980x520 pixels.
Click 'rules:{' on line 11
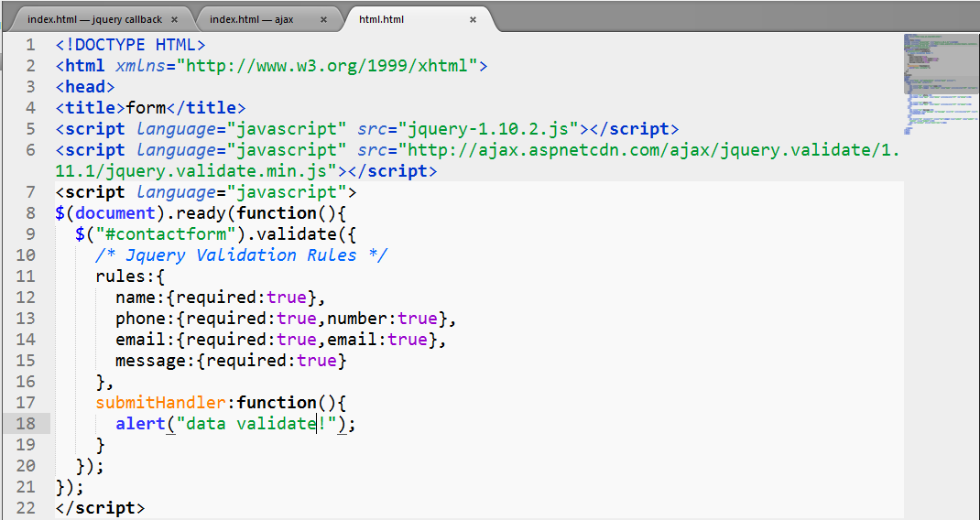(x=131, y=276)
